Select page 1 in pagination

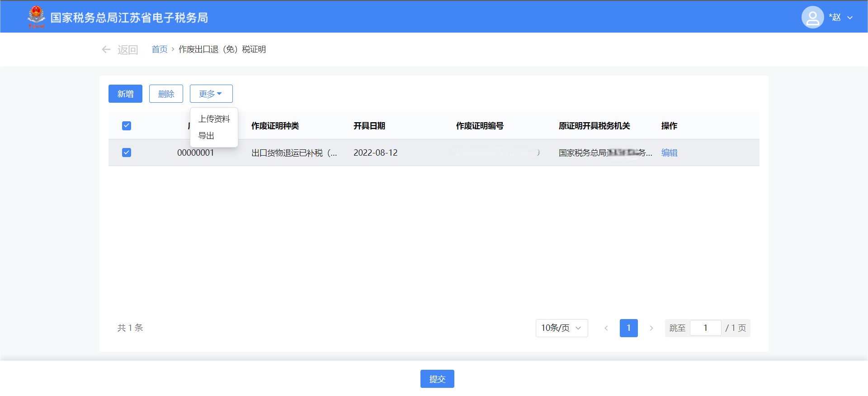tap(628, 328)
